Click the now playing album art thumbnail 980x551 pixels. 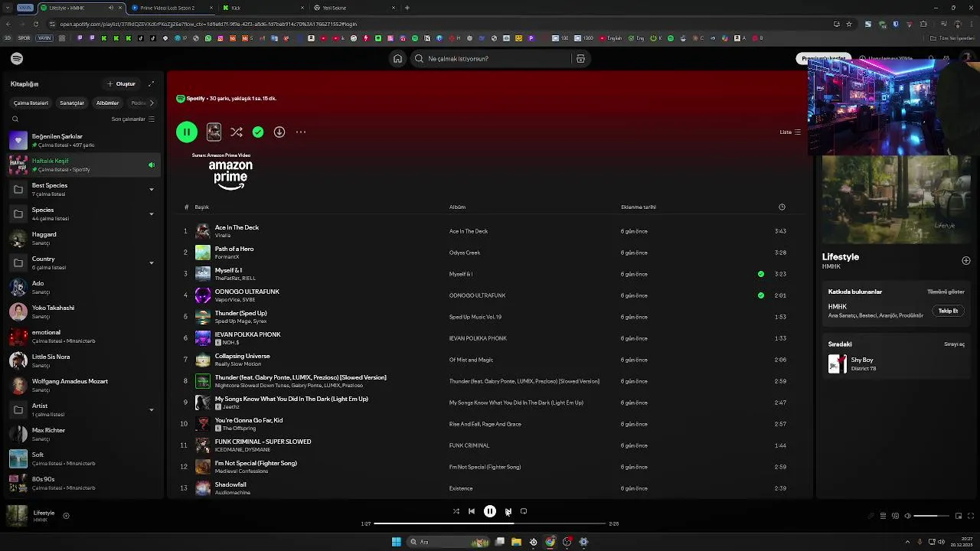pyautogui.click(x=17, y=517)
